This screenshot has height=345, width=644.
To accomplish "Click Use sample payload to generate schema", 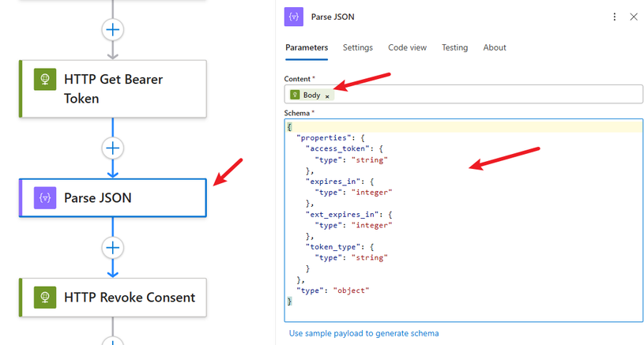I will (x=363, y=333).
